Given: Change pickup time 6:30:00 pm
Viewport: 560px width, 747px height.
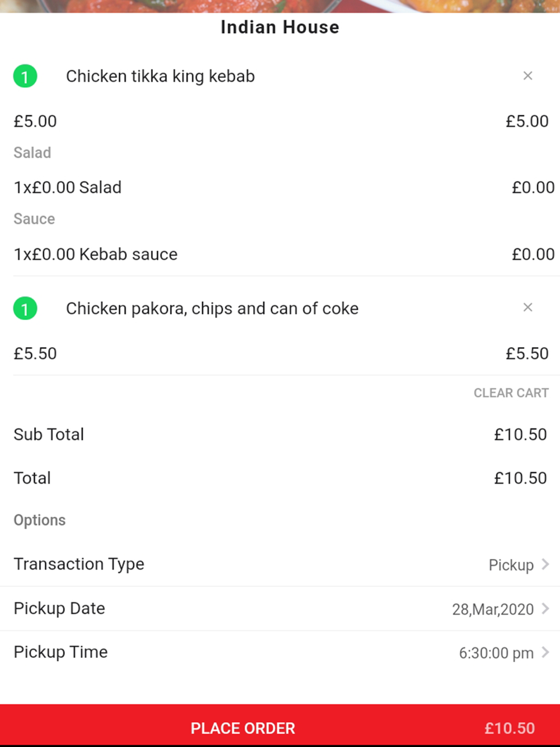Looking at the screenshot, I should (x=496, y=653).
